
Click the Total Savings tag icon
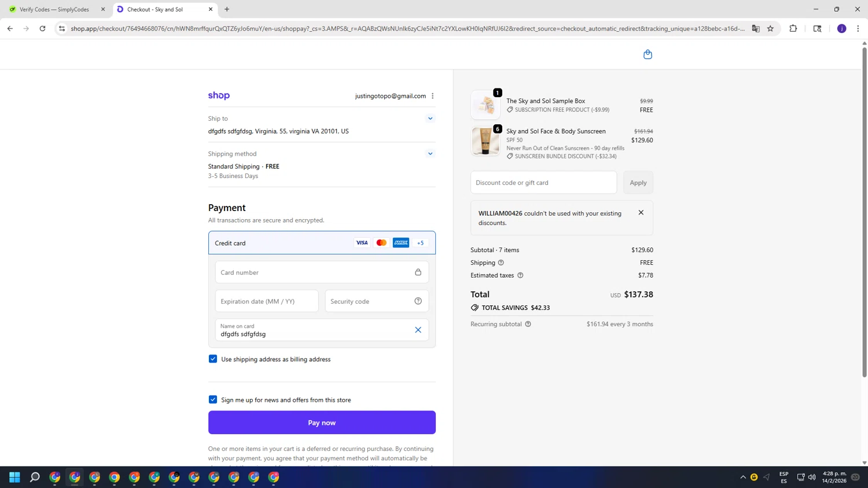[x=475, y=308]
